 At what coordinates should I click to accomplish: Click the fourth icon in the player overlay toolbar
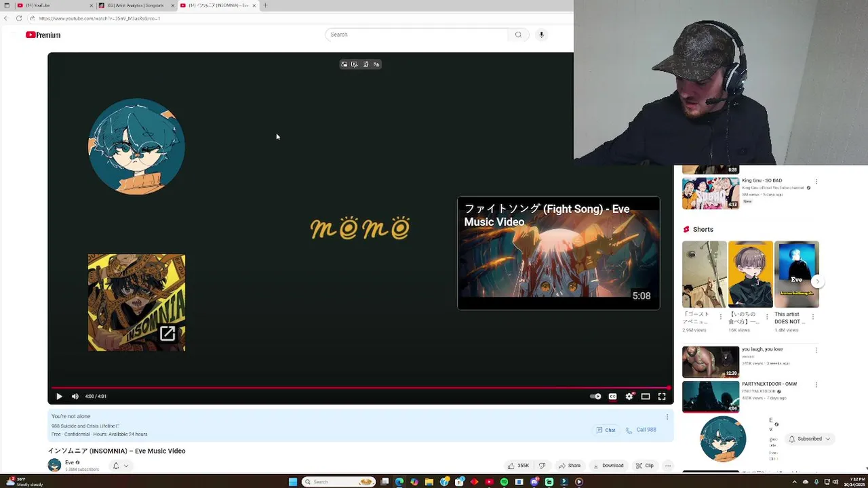click(x=376, y=64)
